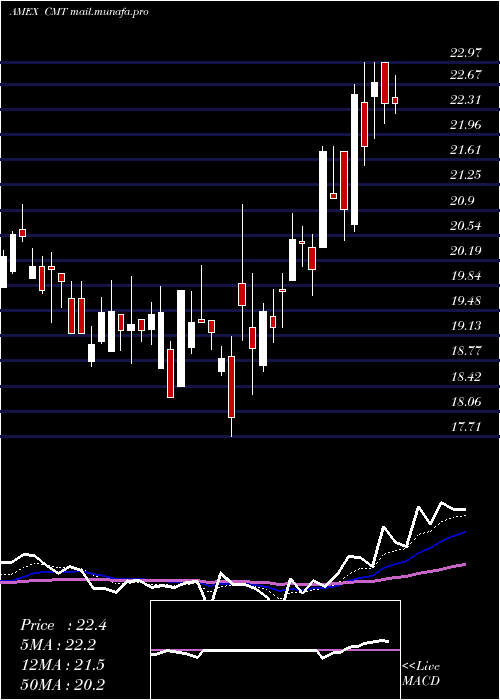The width and height of the screenshot is (500, 700).
Task: Click the <<Live MACD label
Action: point(421,673)
